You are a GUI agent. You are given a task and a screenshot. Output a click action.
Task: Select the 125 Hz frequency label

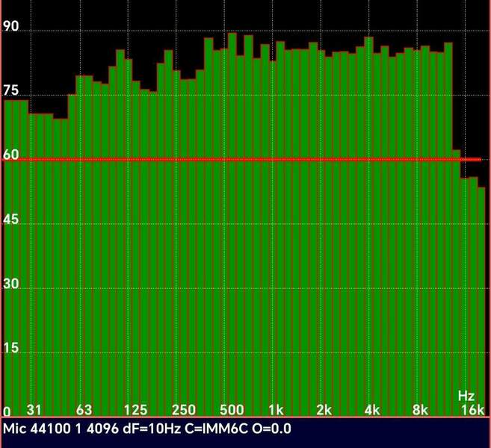(x=135, y=410)
